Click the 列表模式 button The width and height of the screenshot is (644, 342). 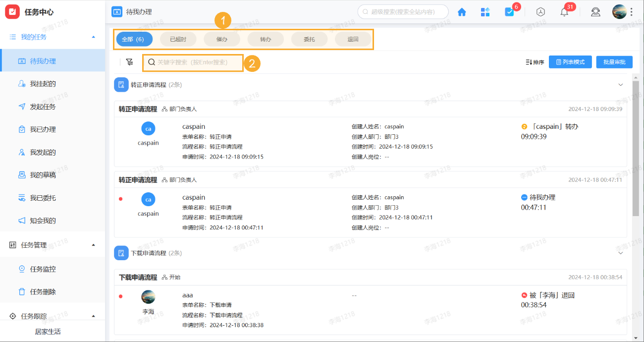click(x=570, y=62)
